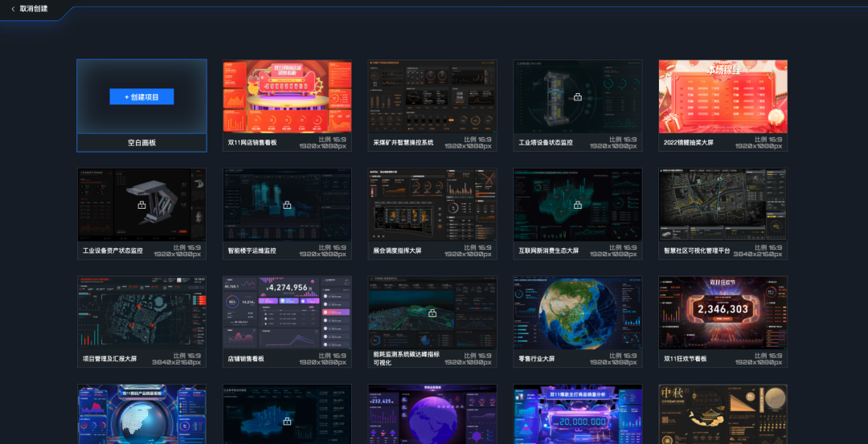
Task: Click the 双11网店销售看板 title
Action: click(x=252, y=143)
